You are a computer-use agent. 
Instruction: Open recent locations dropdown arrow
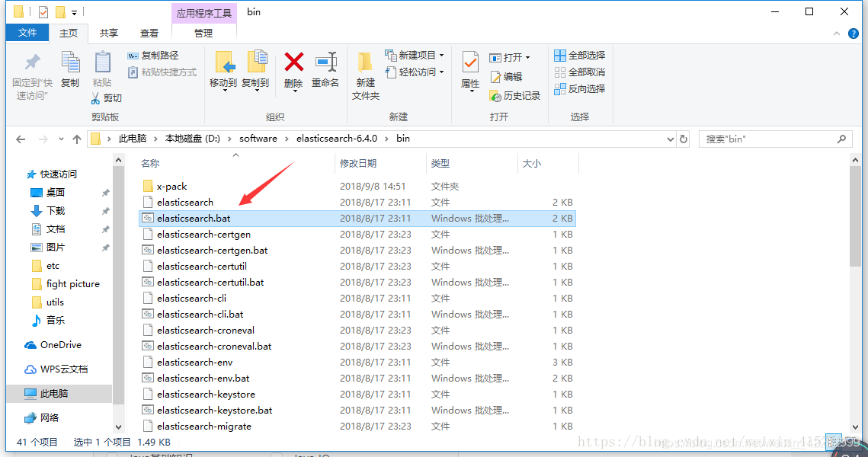[x=61, y=139]
